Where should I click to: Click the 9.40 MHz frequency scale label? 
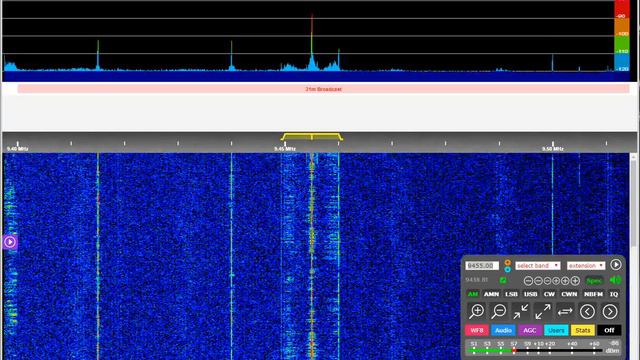(x=18, y=149)
